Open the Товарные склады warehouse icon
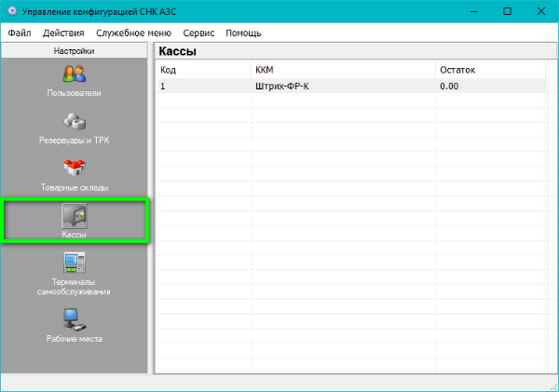The width and height of the screenshot is (559, 392). coord(75,169)
